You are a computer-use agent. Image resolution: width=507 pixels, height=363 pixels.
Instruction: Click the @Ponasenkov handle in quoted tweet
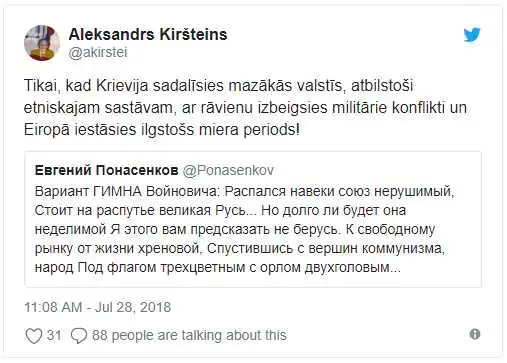[228, 170]
